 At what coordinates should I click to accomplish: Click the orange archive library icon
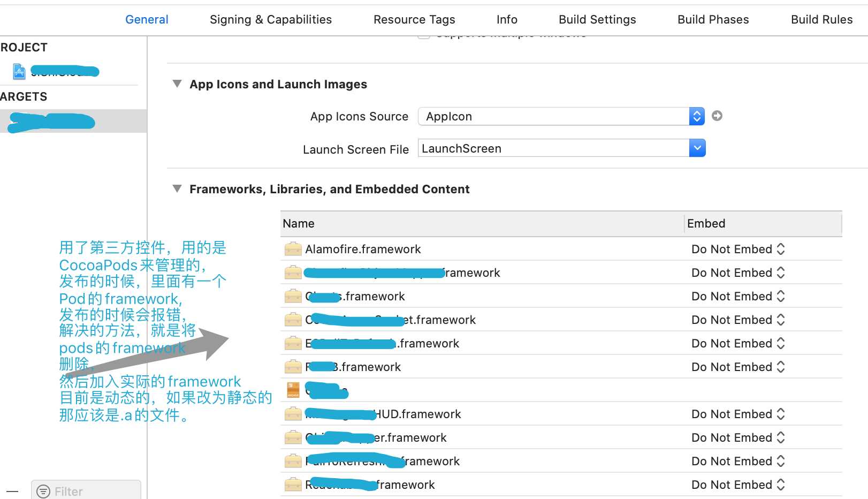click(293, 390)
